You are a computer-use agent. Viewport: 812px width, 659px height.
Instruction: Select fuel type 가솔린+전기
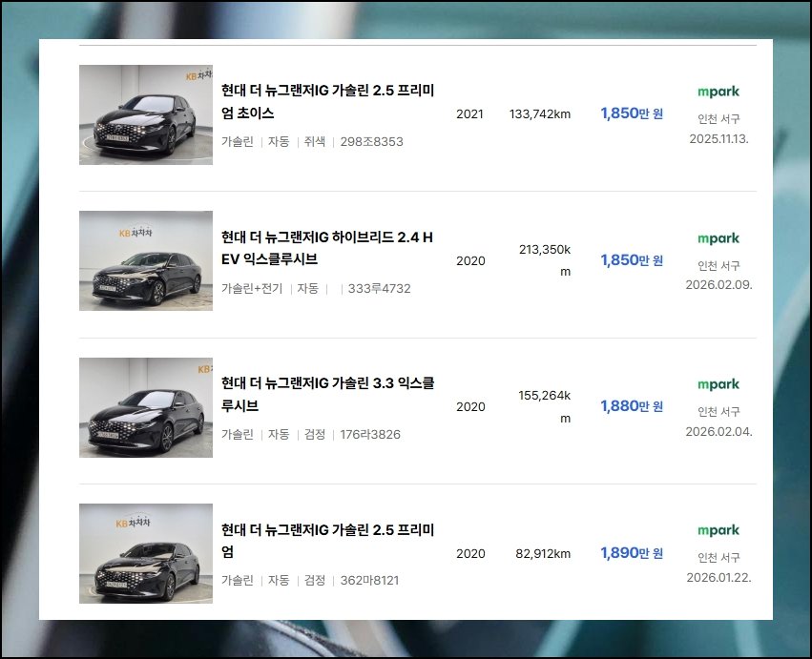click(252, 288)
